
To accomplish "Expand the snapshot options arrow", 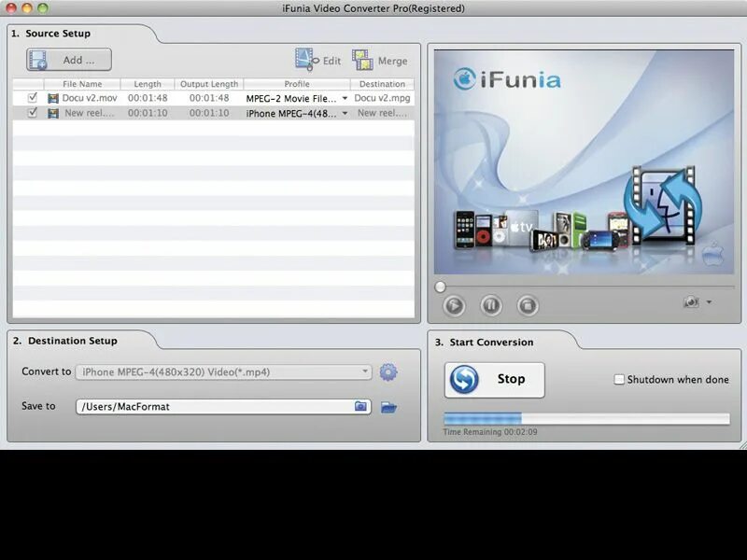I will (709, 301).
